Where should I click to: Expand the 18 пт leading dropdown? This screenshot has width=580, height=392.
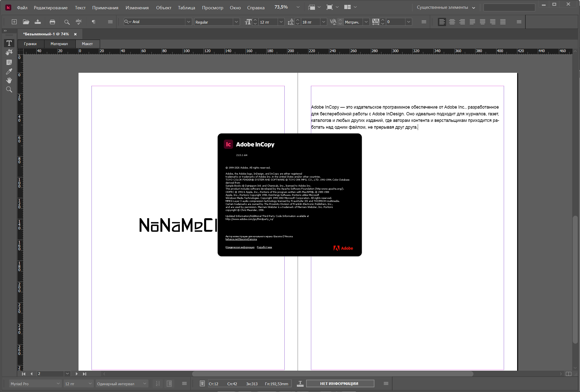pyautogui.click(x=324, y=22)
